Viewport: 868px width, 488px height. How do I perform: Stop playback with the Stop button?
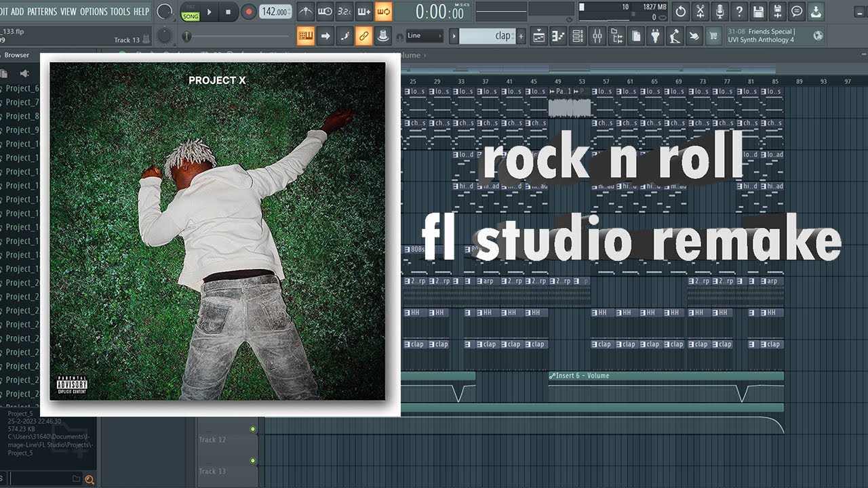(228, 12)
